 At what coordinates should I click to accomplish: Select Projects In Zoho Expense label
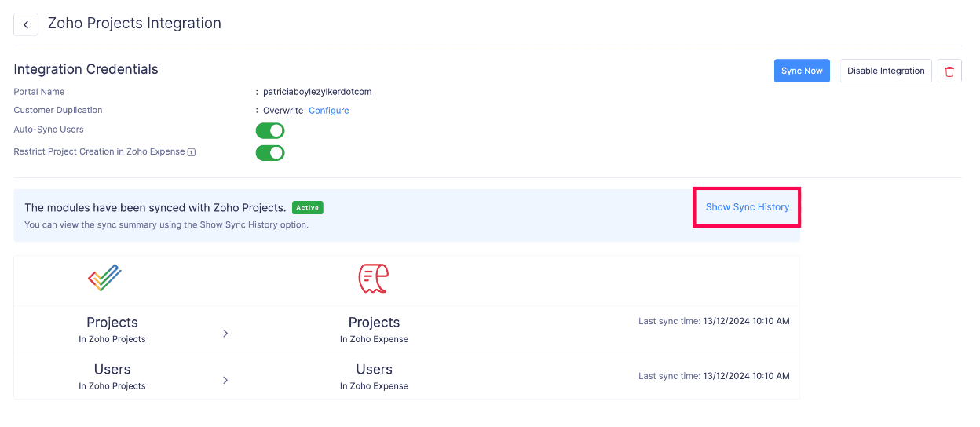click(x=374, y=329)
